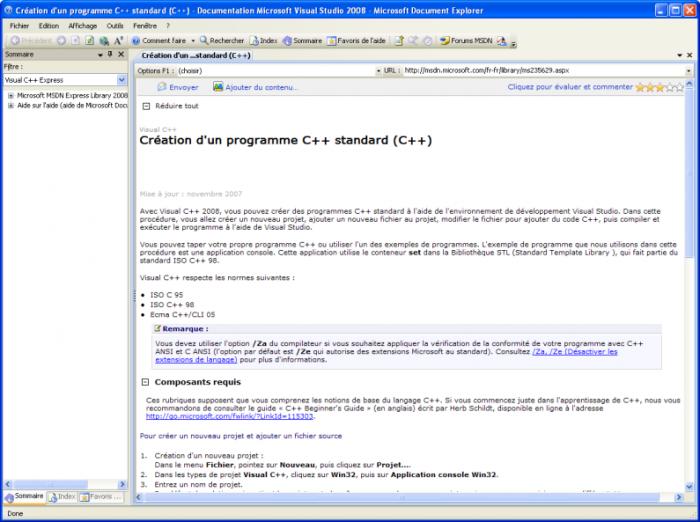Close the Création d'un...standard document tab
The height and width of the screenshot is (522, 700).
pos(689,55)
